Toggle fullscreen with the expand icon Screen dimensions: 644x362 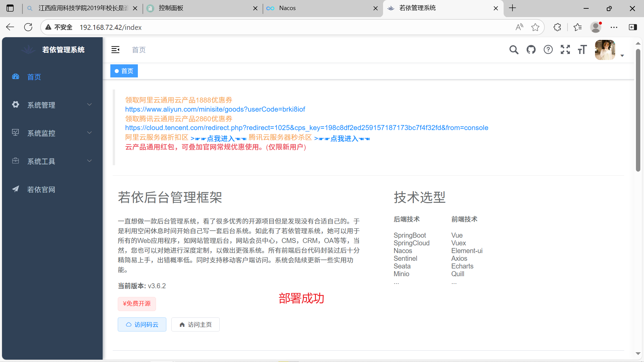click(x=565, y=50)
